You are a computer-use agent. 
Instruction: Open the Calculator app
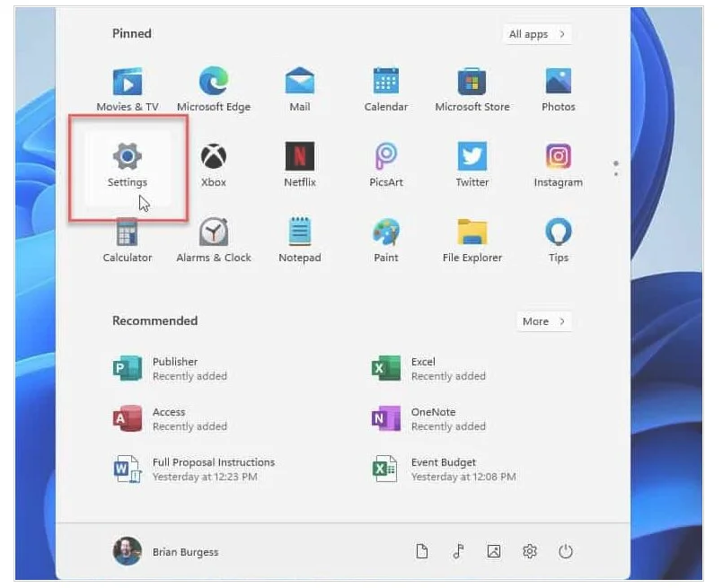[127, 240]
